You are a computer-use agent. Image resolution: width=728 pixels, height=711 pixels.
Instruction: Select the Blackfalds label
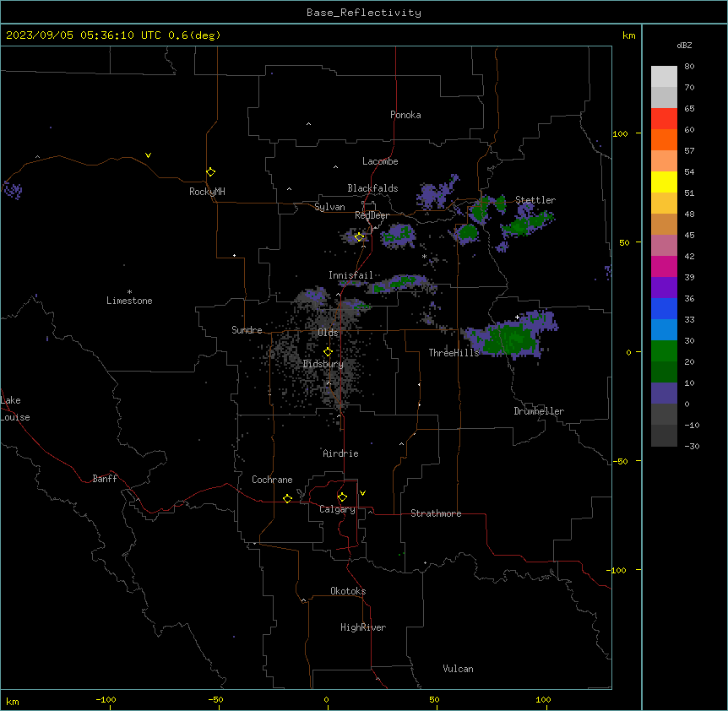click(x=372, y=188)
